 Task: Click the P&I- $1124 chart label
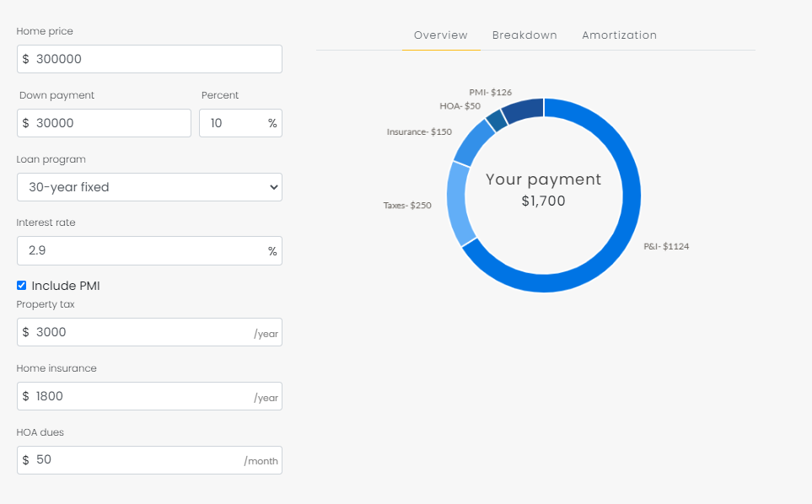pyautogui.click(x=664, y=246)
